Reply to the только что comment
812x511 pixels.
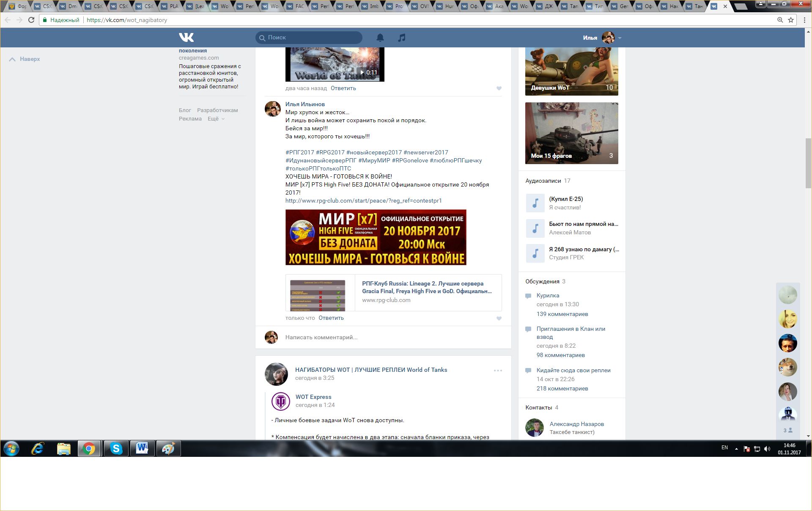tap(331, 318)
